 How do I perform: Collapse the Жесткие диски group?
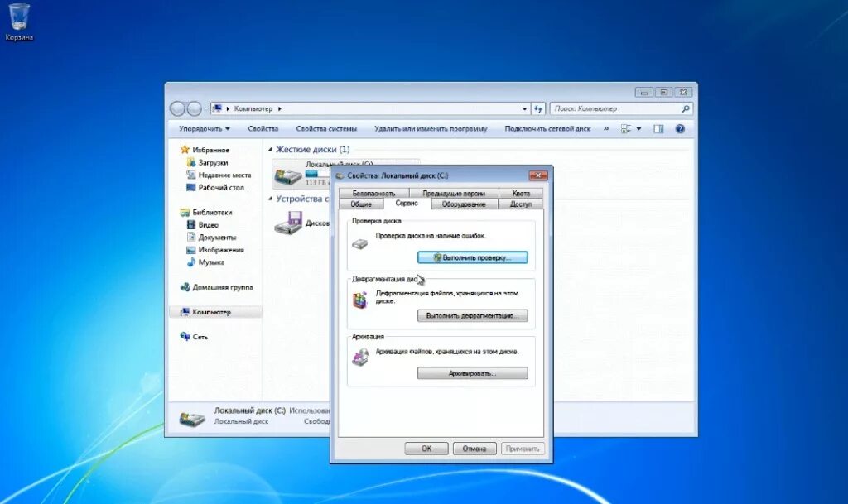(x=271, y=149)
